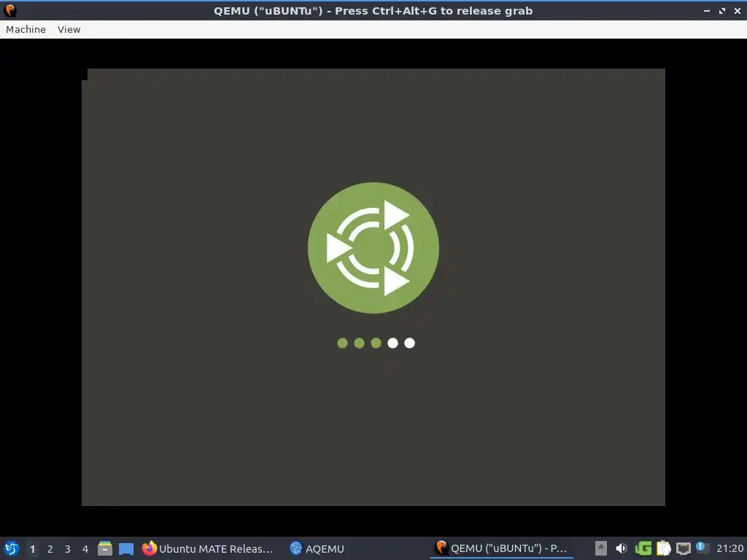This screenshot has width=747, height=560.
Task: Open the View menu
Action: click(69, 29)
